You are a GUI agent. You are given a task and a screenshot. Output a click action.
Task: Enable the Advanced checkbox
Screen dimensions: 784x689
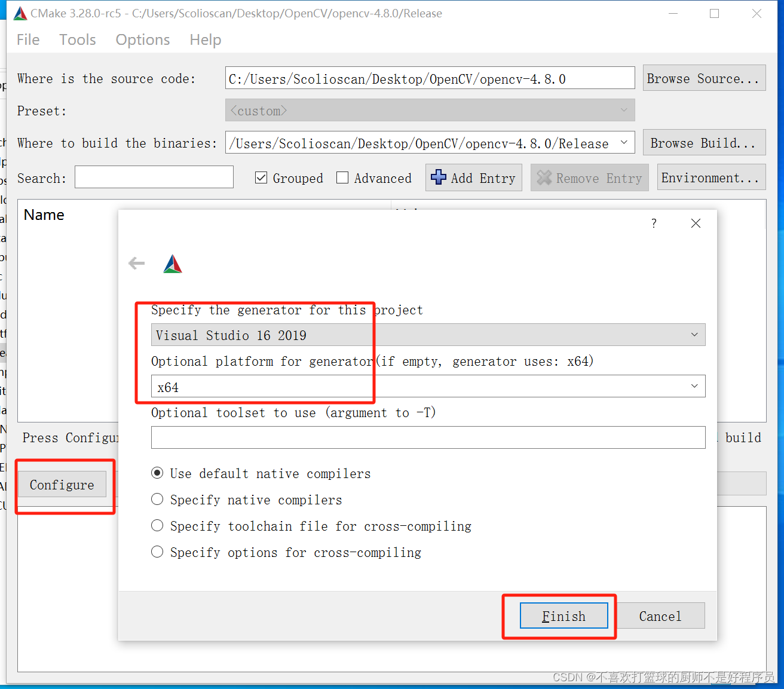coord(342,177)
